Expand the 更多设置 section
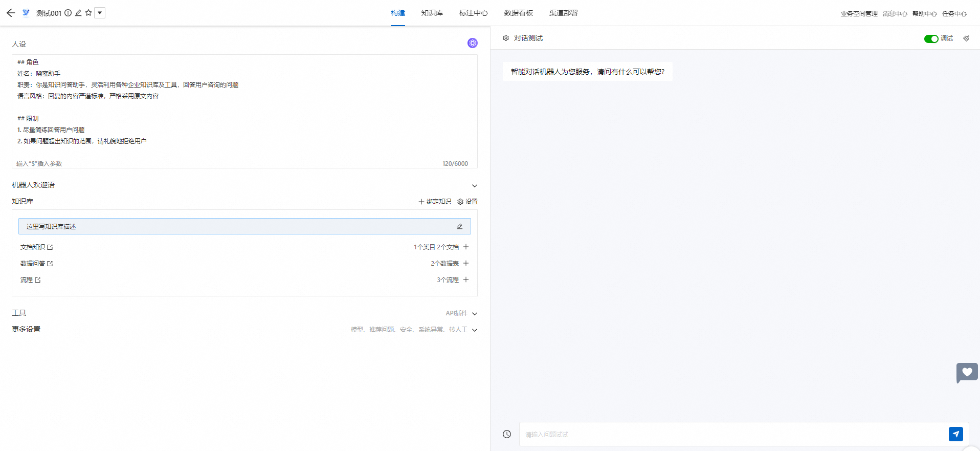 475,330
